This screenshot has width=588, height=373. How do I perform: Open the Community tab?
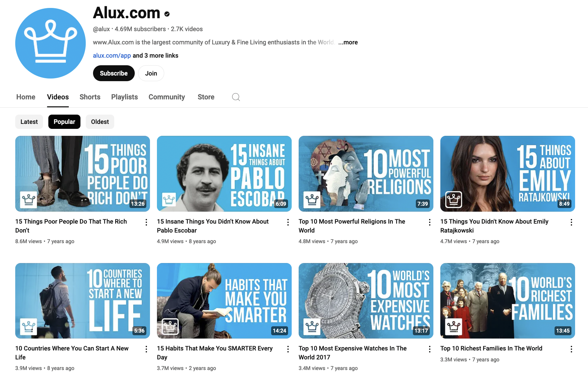[167, 97]
